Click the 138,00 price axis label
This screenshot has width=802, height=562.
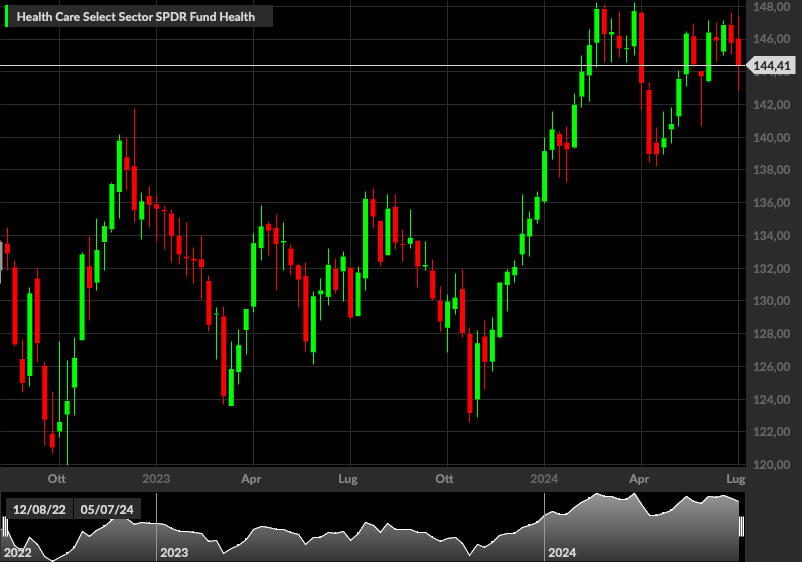point(771,170)
